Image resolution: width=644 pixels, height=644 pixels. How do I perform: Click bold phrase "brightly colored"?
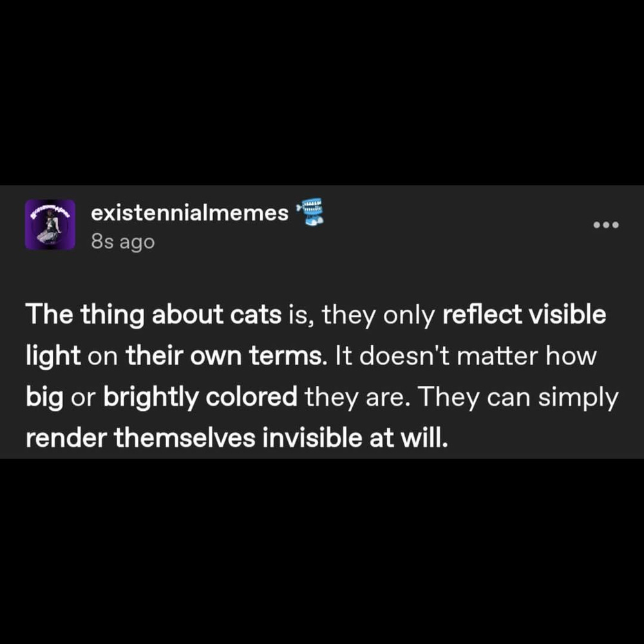200,397
